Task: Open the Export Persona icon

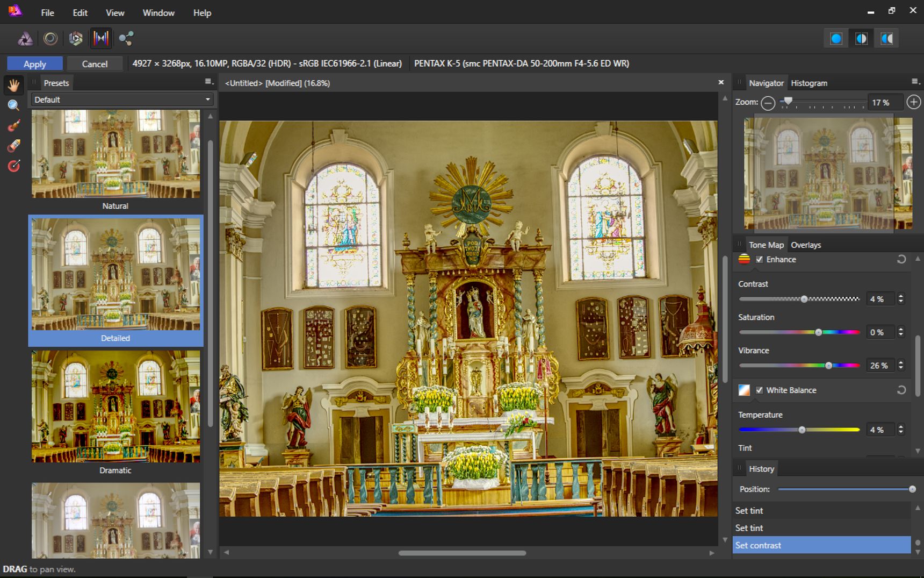Action: 126,38
